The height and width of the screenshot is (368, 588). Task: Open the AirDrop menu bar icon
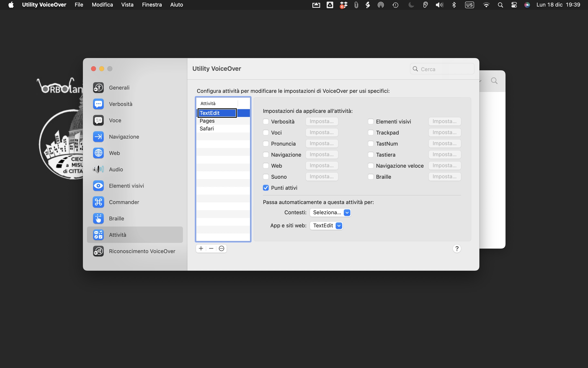(x=381, y=5)
